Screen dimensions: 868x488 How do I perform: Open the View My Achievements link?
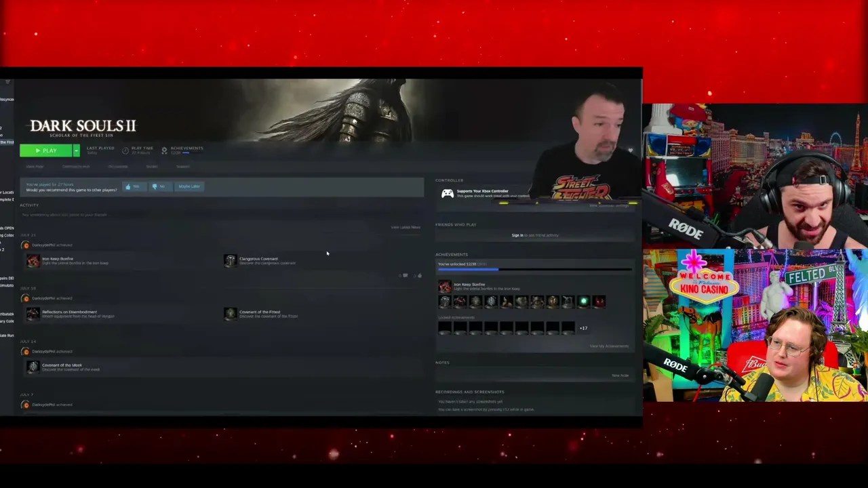coord(609,346)
